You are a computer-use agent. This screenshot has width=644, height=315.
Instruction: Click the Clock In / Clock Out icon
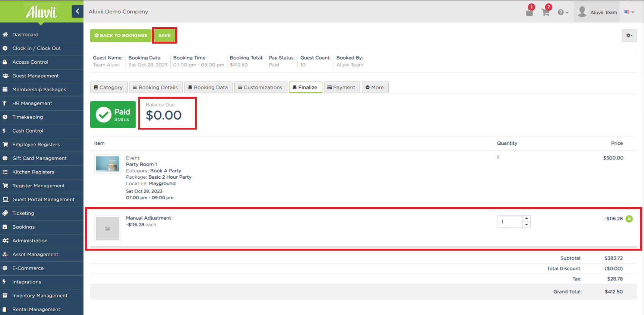click(5, 48)
